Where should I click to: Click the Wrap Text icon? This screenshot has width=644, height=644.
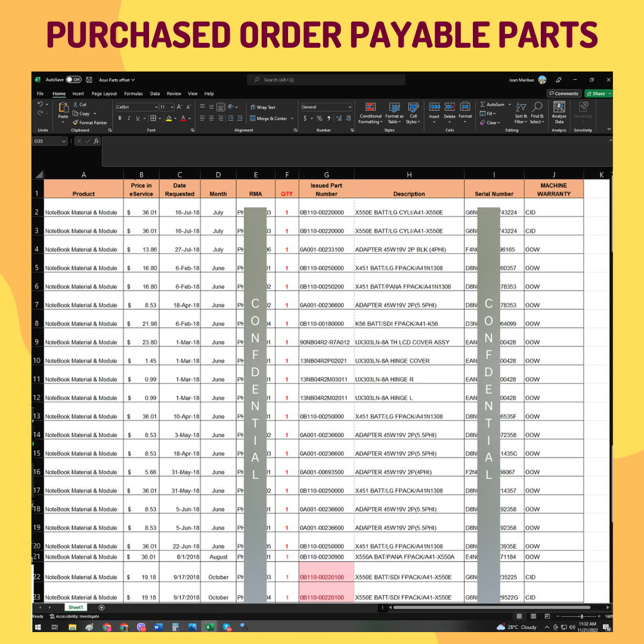tap(253, 107)
